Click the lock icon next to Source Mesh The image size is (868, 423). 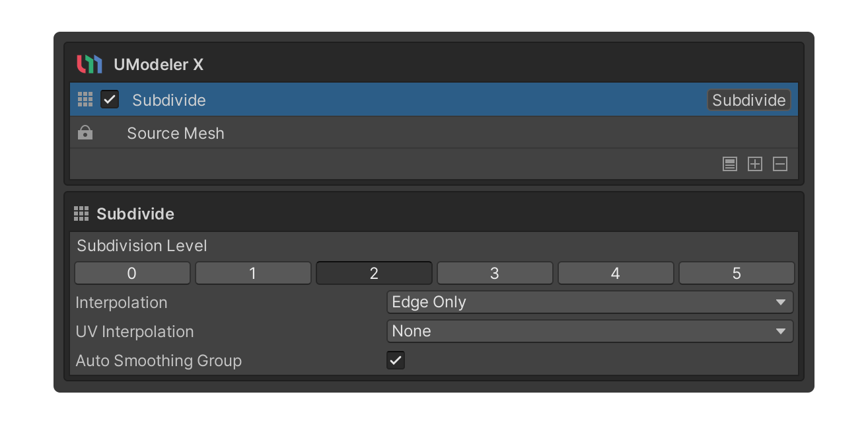(85, 134)
